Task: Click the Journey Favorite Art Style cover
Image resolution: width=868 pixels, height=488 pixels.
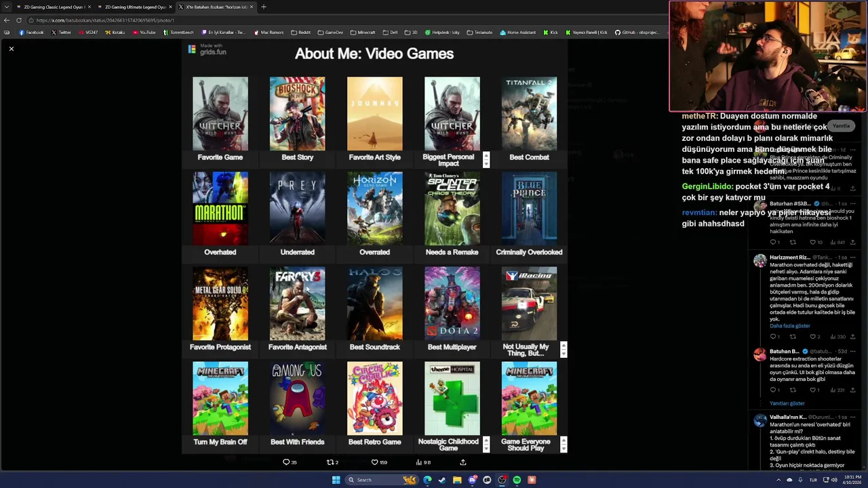Action: [375, 114]
